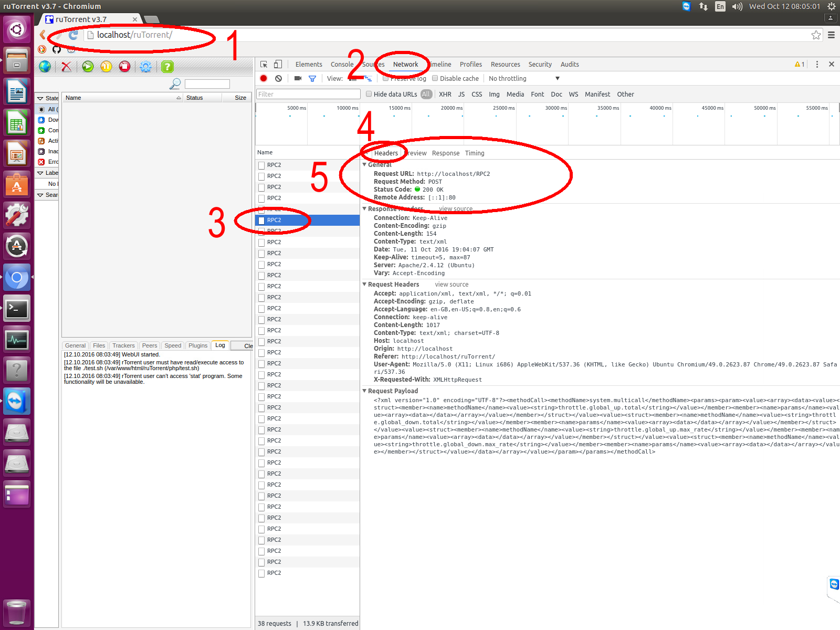
Task: Open the Network tab in DevTools
Action: (x=406, y=64)
